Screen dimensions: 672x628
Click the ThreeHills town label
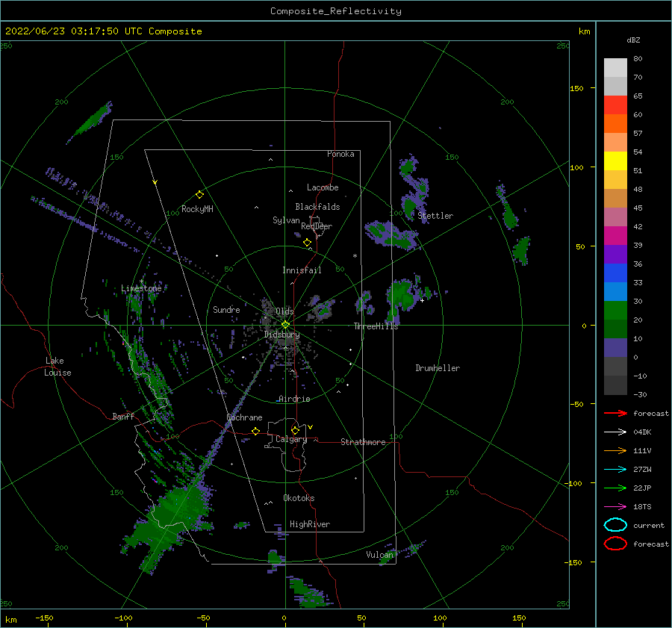tap(376, 326)
